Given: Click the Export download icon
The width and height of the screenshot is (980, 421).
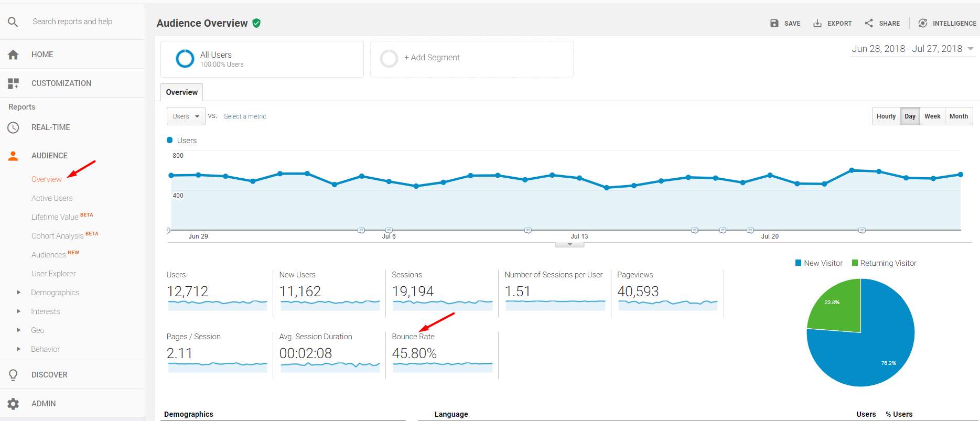Looking at the screenshot, I should click(x=817, y=23).
